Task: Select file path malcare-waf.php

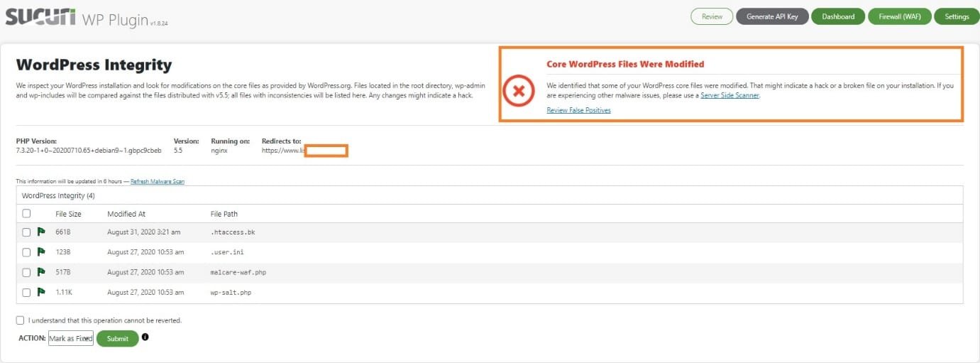Action: tap(238, 272)
